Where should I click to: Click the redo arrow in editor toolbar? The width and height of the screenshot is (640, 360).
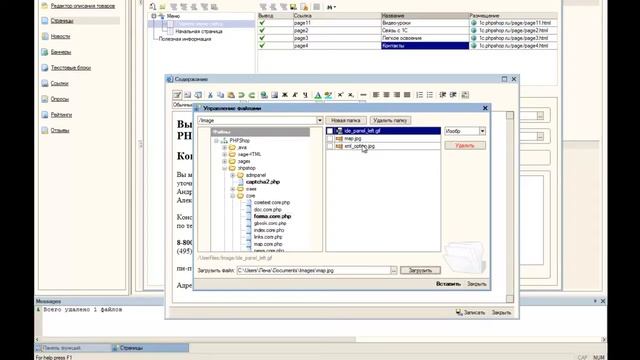[x=251, y=95]
